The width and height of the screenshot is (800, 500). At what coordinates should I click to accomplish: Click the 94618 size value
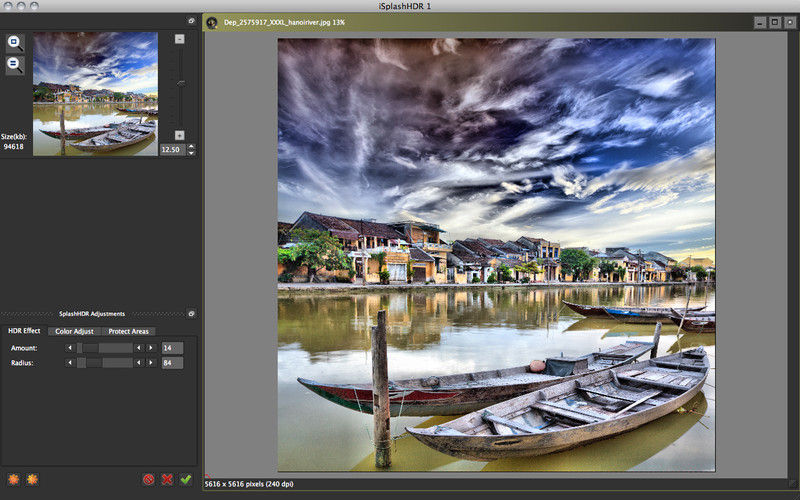(x=13, y=146)
